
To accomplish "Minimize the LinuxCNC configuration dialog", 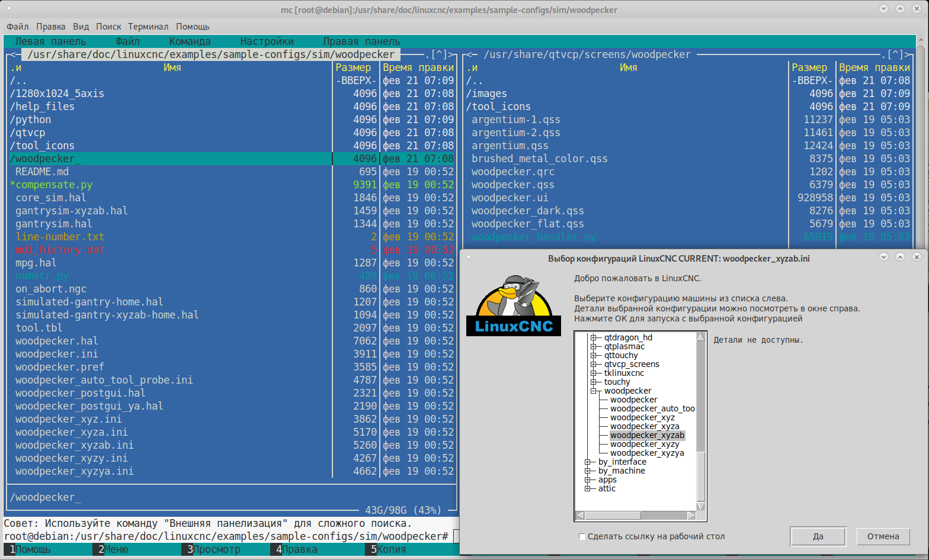I will (x=883, y=257).
